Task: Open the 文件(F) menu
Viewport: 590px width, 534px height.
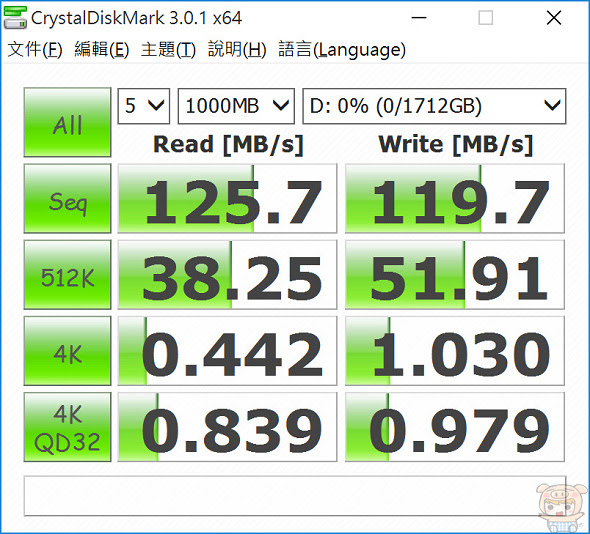Action: 35,50
